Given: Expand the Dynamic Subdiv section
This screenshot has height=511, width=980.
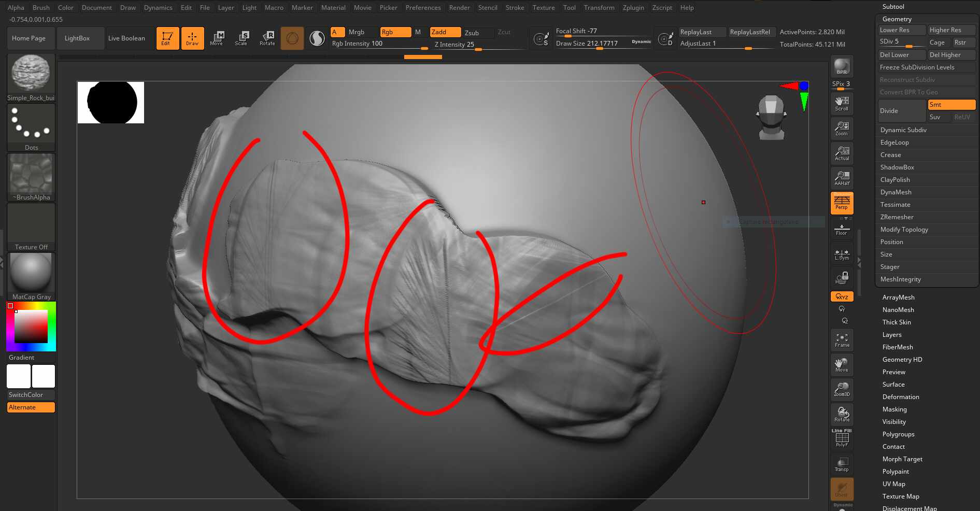Looking at the screenshot, I should 903,130.
